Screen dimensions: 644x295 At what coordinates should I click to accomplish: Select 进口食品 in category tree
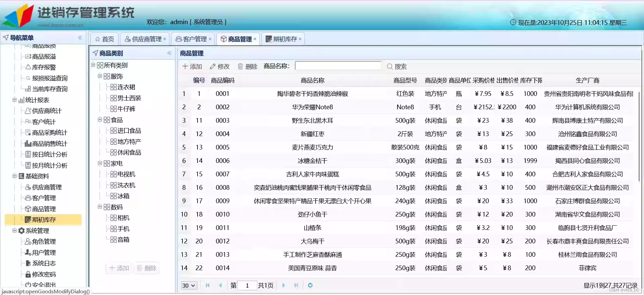point(129,131)
